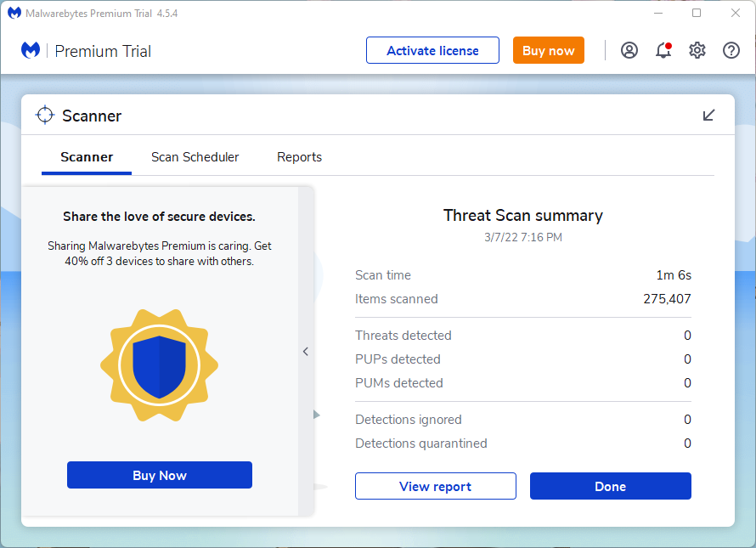Click the 'Share the love of secure devices' heading
This screenshot has height=548, width=756.
(159, 217)
